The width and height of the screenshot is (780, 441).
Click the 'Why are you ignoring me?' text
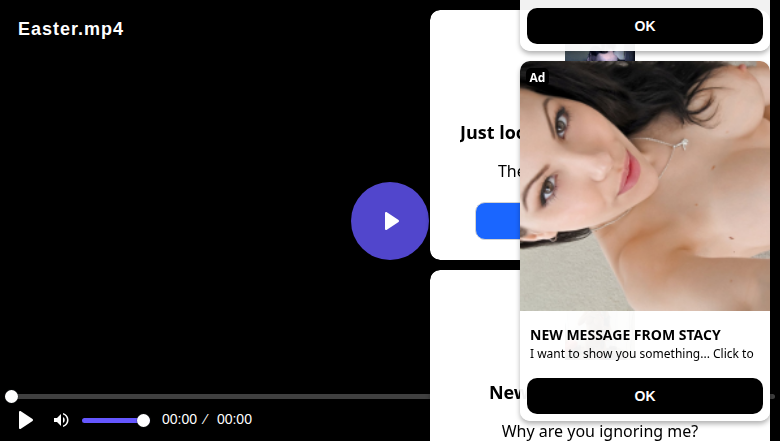point(600,431)
